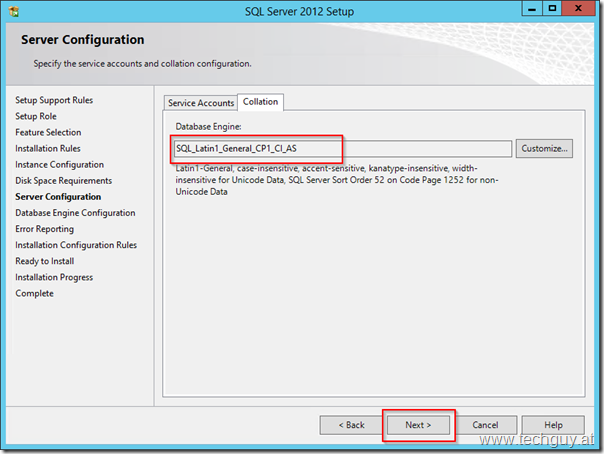This screenshot has height=454, width=604.
Task: Select Installation Progress step
Action: coord(54,277)
